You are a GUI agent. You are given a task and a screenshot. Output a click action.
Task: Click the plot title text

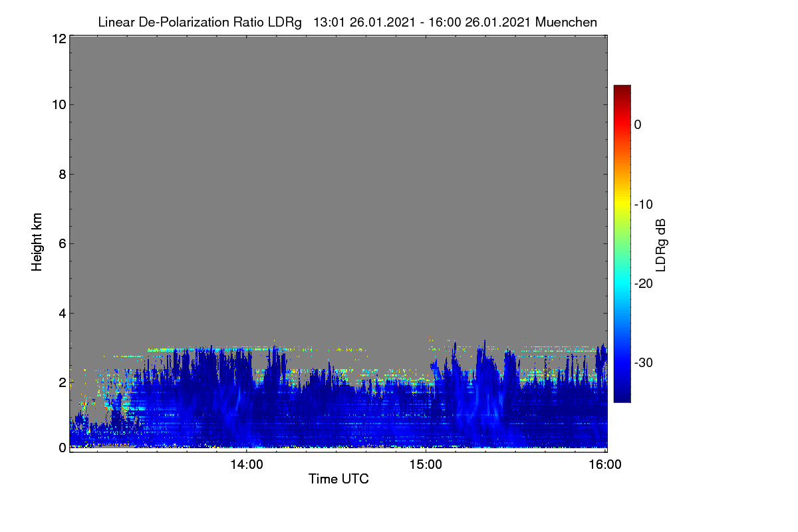click(x=347, y=22)
